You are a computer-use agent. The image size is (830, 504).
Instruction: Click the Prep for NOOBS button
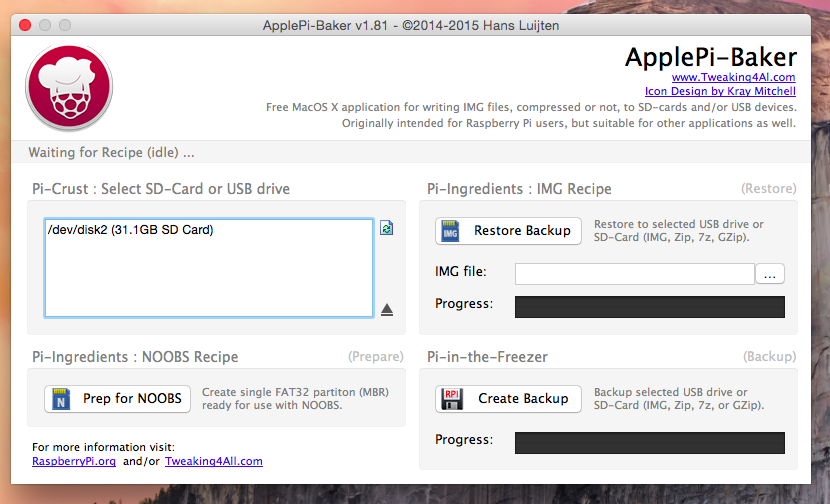click(x=117, y=399)
